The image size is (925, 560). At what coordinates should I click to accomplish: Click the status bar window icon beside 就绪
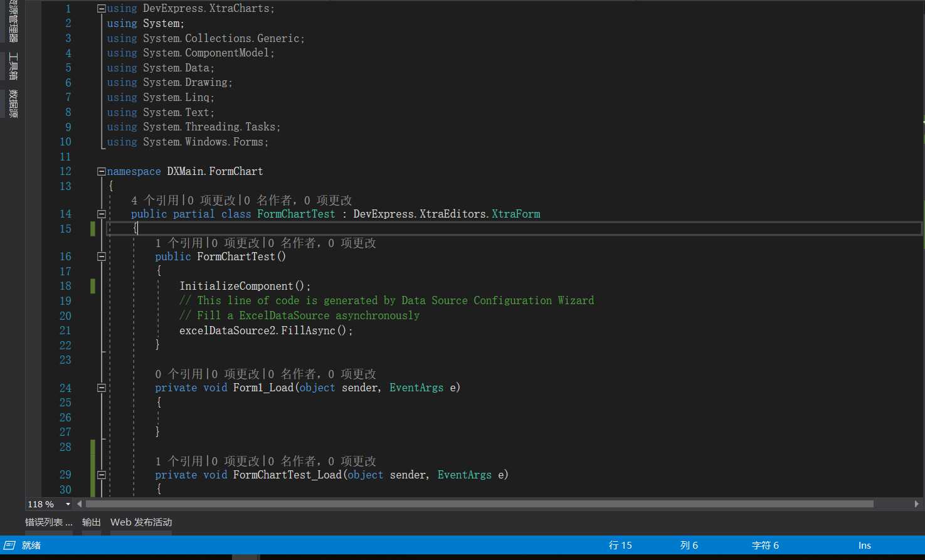point(9,545)
